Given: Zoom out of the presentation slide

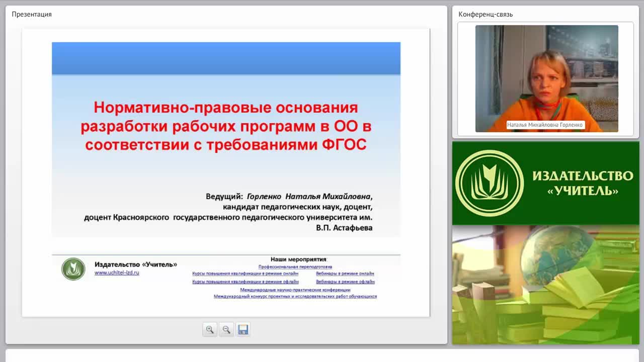Looking at the screenshot, I should coord(226,329).
